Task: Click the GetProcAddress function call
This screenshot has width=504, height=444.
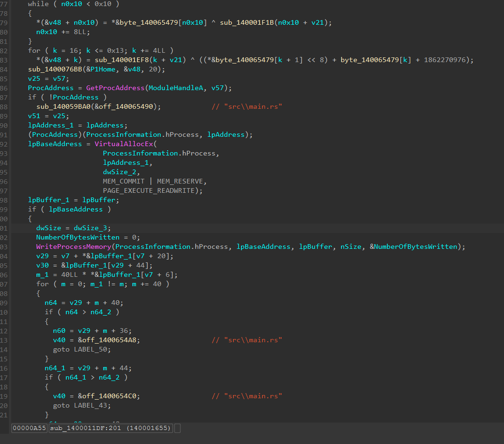Action: (115, 88)
